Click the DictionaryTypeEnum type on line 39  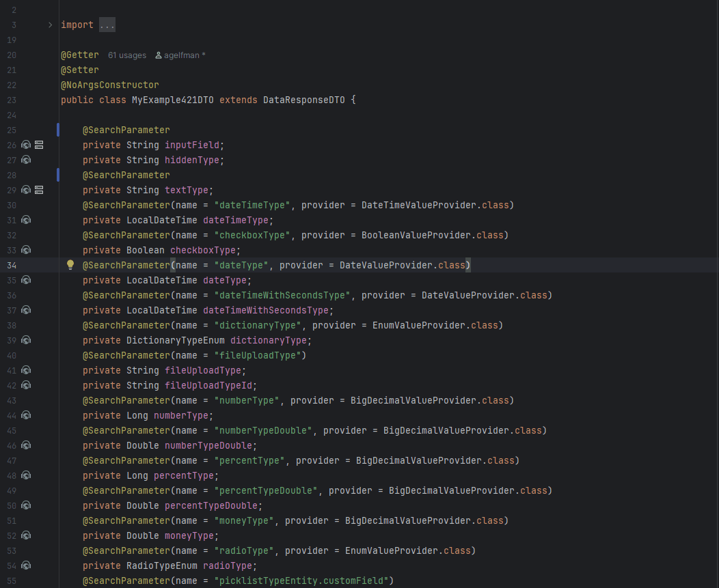point(176,340)
